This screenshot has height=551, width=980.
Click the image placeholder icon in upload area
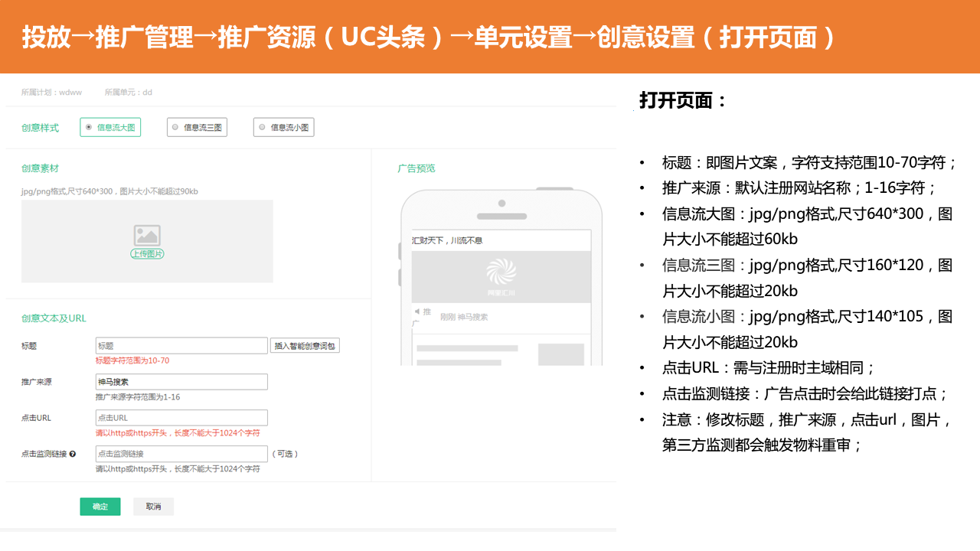[x=146, y=235]
